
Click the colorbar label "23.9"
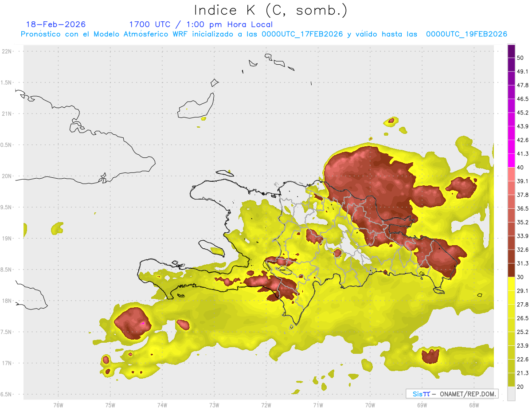pos(522,346)
